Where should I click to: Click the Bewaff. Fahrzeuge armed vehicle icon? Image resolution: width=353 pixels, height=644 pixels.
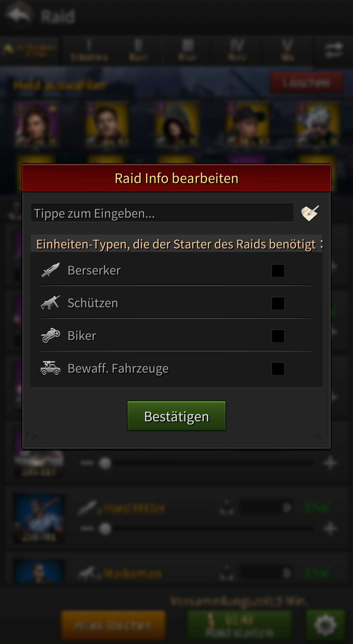coord(50,368)
